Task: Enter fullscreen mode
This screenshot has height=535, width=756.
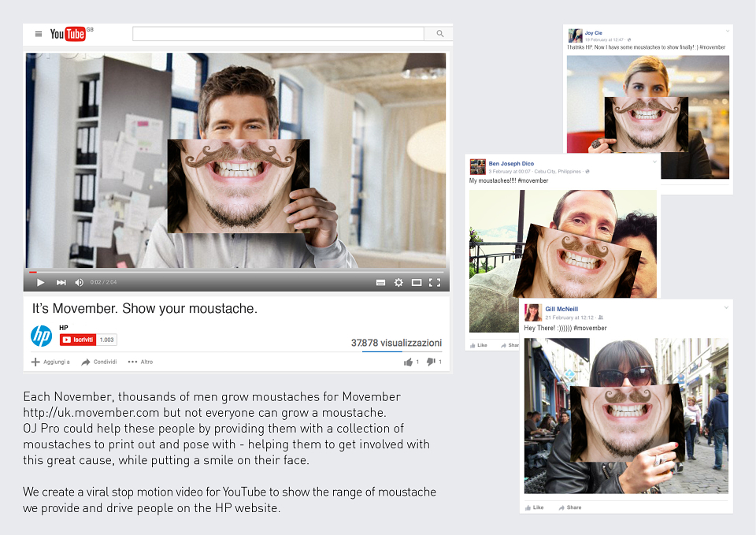Action: 435,283
